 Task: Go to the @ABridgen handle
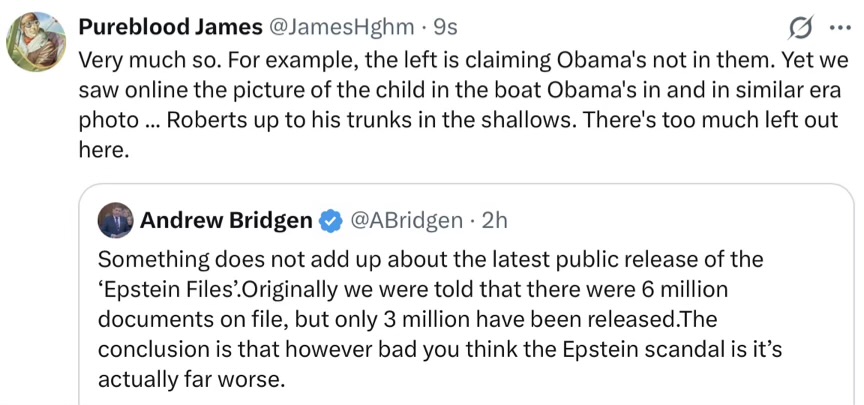click(x=405, y=220)
